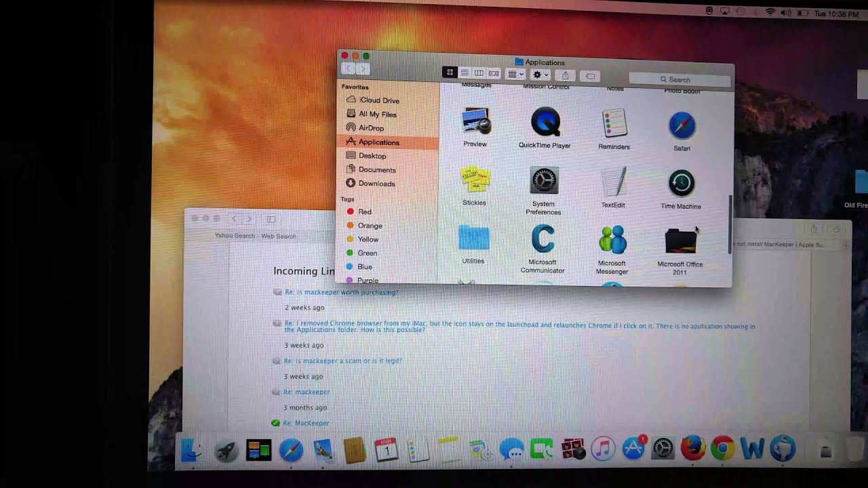
Task: Select the Utilities folder
Action: pyautogui.click(x=473, y=239)
